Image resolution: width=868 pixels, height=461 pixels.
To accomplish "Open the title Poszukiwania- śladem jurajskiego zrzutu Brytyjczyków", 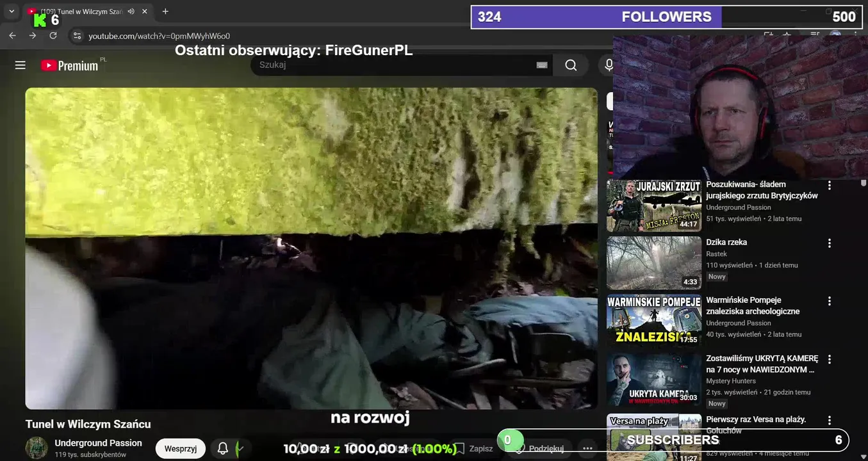I will coord(762,190).
